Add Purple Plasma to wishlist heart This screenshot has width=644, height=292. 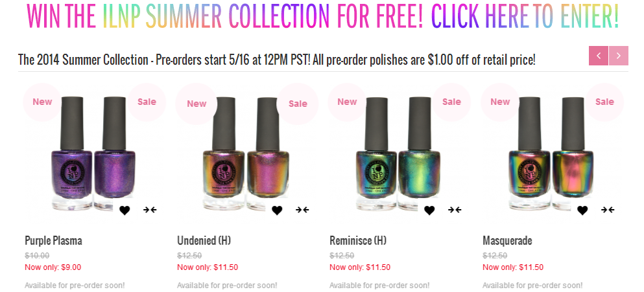pyautogui.click(x=125, y=210)
